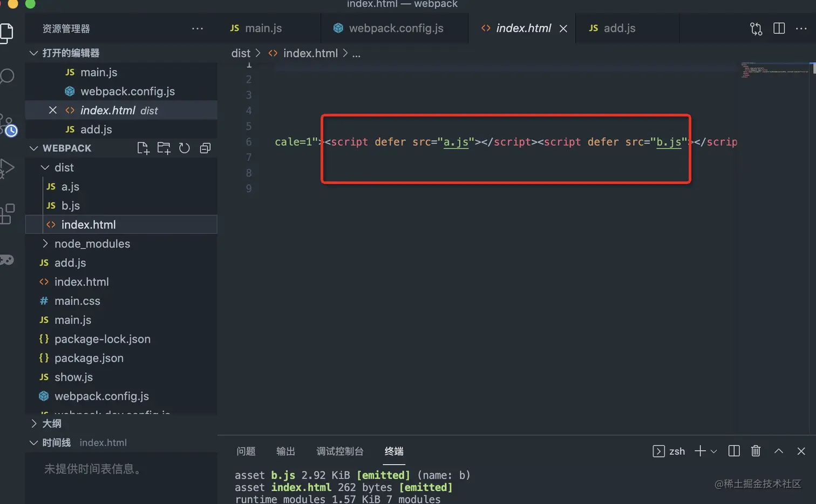
Task: Open main.js from open editors list
Action: [x=121, y=72]
